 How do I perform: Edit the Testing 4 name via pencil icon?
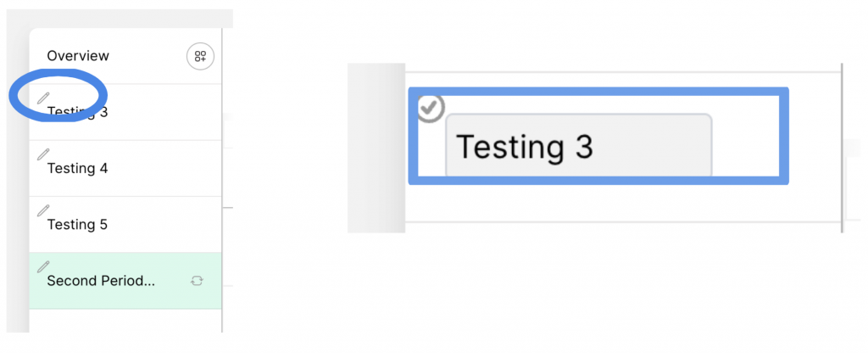point(43,154)
